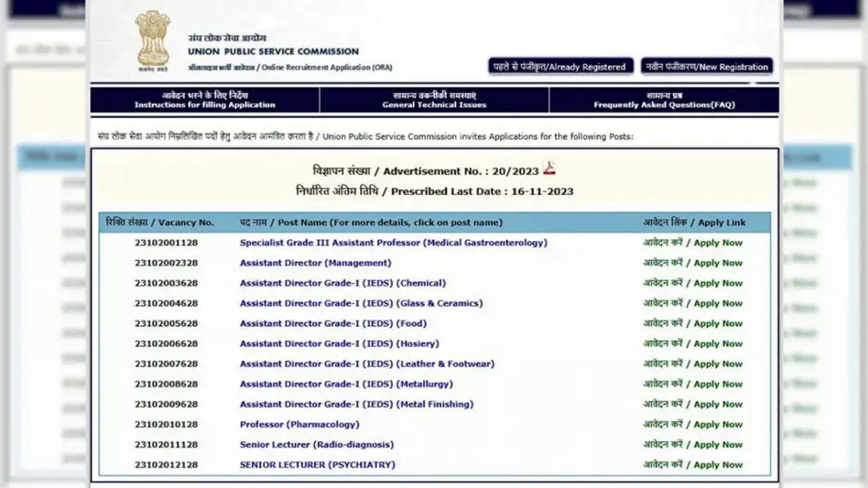Click Assistant Director (Management) post name
Screen dimensions: 868x488
[315, 263]
